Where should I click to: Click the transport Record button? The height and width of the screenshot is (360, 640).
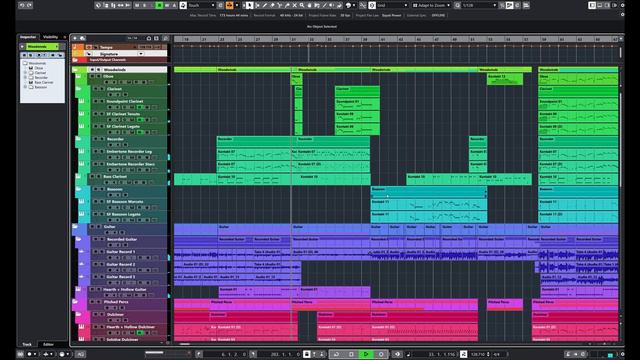click(x=381, y=354)
